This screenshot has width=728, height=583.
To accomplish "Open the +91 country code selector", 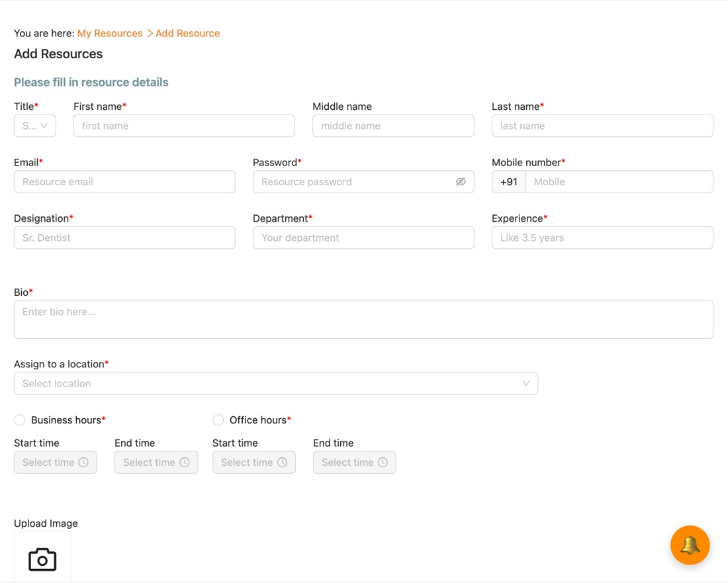I will (x=509, y=182).
